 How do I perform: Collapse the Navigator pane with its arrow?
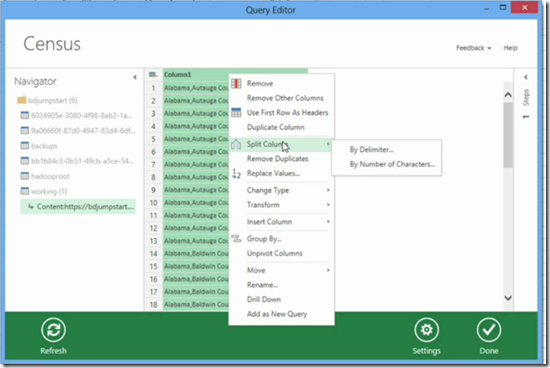pyautogui.click(x=135, y=77)
